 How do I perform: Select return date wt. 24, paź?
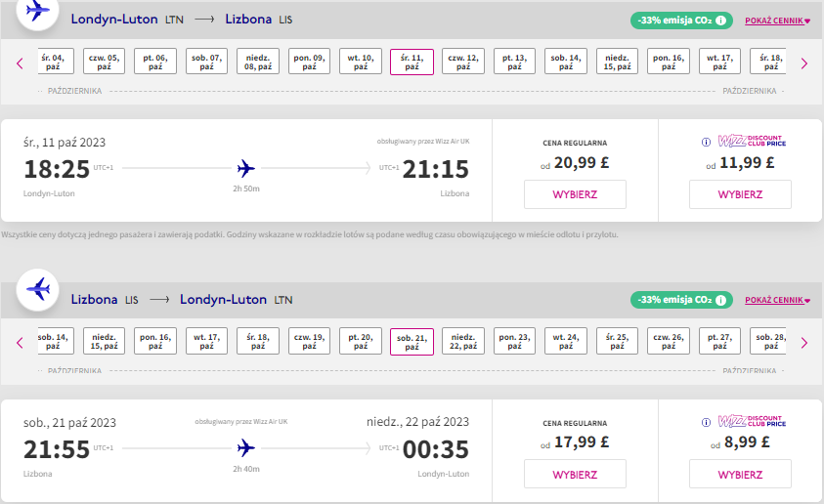click(x=566, y=341)
